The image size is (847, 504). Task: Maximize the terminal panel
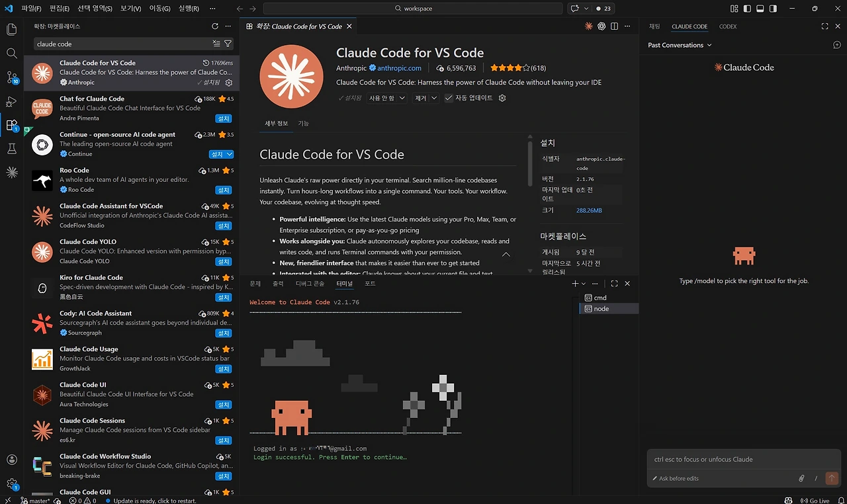(x=614, y=283)
